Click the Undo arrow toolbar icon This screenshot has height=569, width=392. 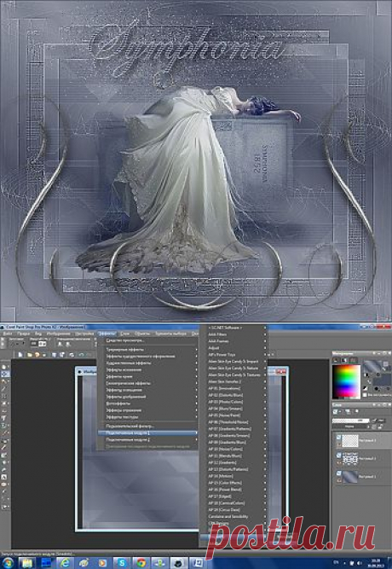click(x=82, y=355)
